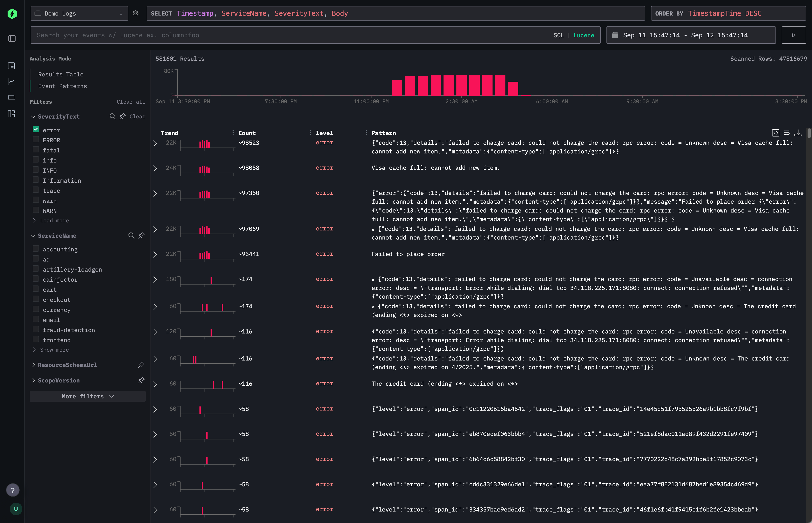This screenshot has width=812, height=523.
Task: Open settings gear next to Demo Logs
Action: tap(136, 13)
